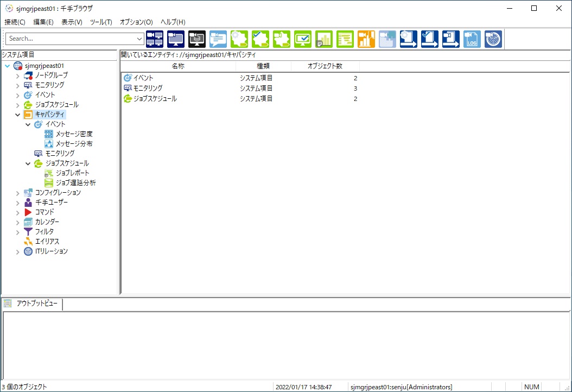
Task: Open the ヘルプ(H) menu
Action: (173, 22)
